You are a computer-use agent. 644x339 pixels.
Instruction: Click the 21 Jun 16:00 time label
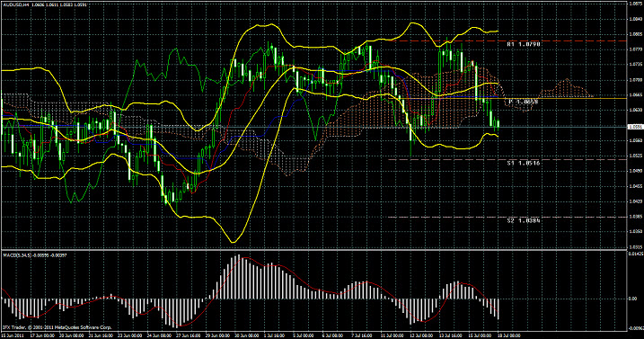tap(100, 335)
